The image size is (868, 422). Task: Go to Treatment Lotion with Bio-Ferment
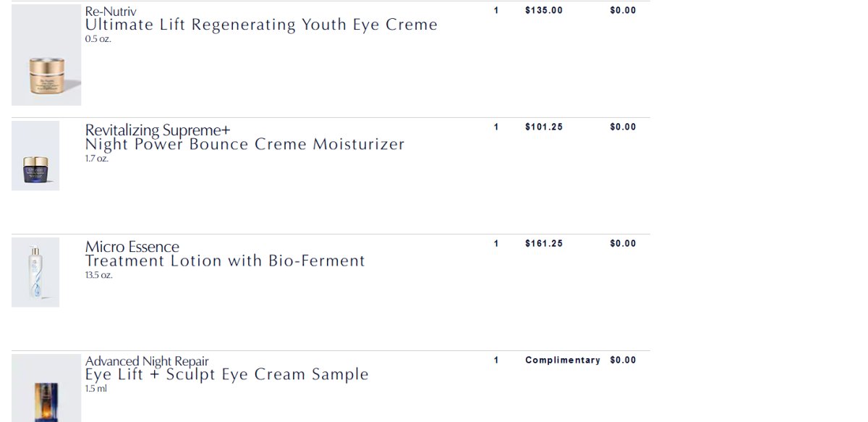[x=225, y=261]
